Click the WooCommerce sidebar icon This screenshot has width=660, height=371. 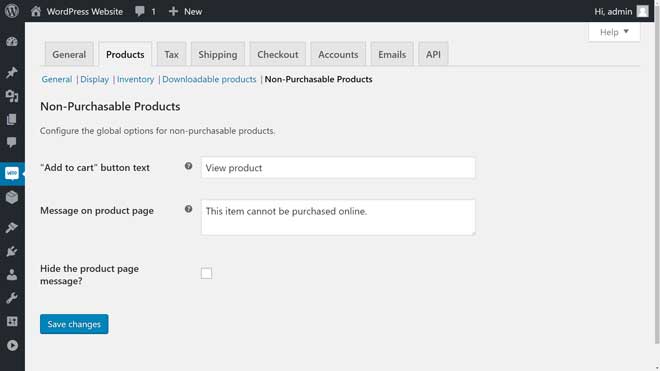click(x=12, y=173)
